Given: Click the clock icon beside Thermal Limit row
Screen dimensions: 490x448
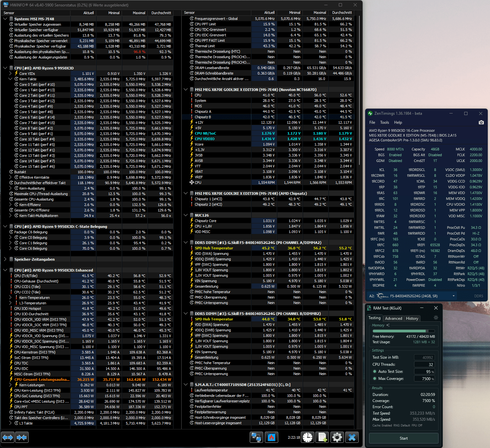Looking at the screenshot, I should [x=191, y=46].
